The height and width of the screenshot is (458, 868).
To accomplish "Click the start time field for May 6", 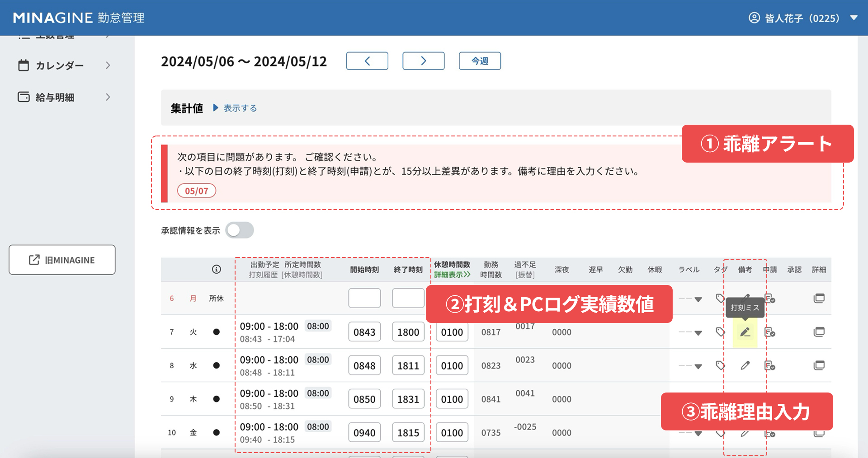I will [x=364, y=298].
